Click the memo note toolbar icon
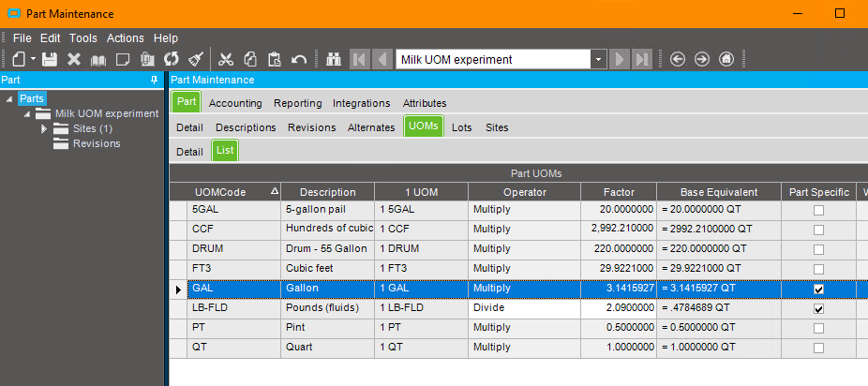 (123, 59)
